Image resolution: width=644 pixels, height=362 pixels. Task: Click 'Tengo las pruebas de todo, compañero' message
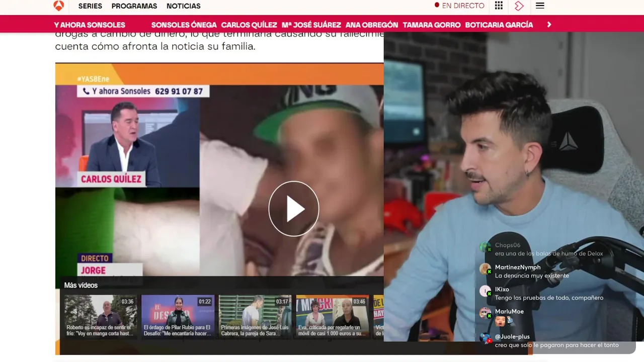(x=549, y=298)
